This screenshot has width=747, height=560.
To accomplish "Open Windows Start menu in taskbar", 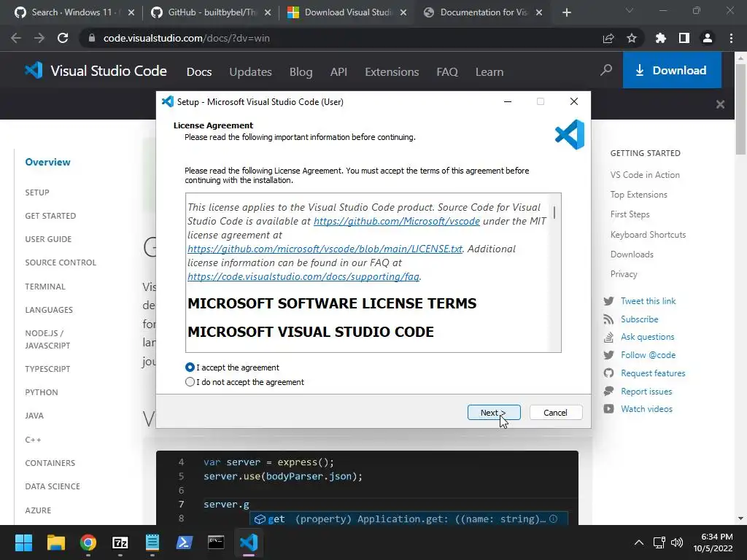I will [23, 542].
